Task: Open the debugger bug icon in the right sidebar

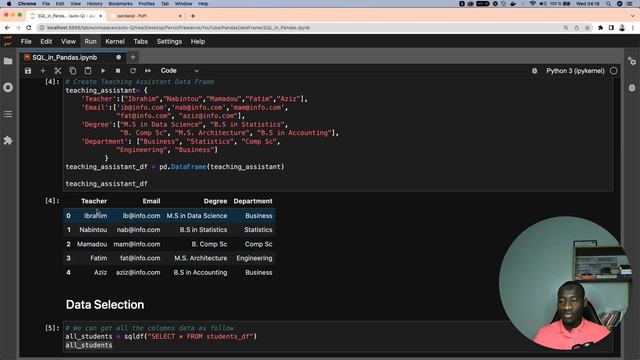Action: [632, 87]
